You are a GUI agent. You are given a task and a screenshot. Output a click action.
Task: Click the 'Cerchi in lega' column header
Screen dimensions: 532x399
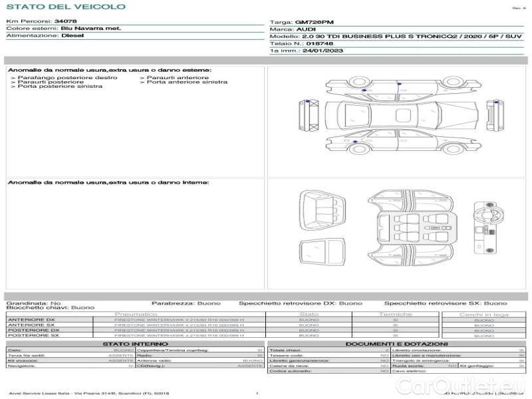483,314
